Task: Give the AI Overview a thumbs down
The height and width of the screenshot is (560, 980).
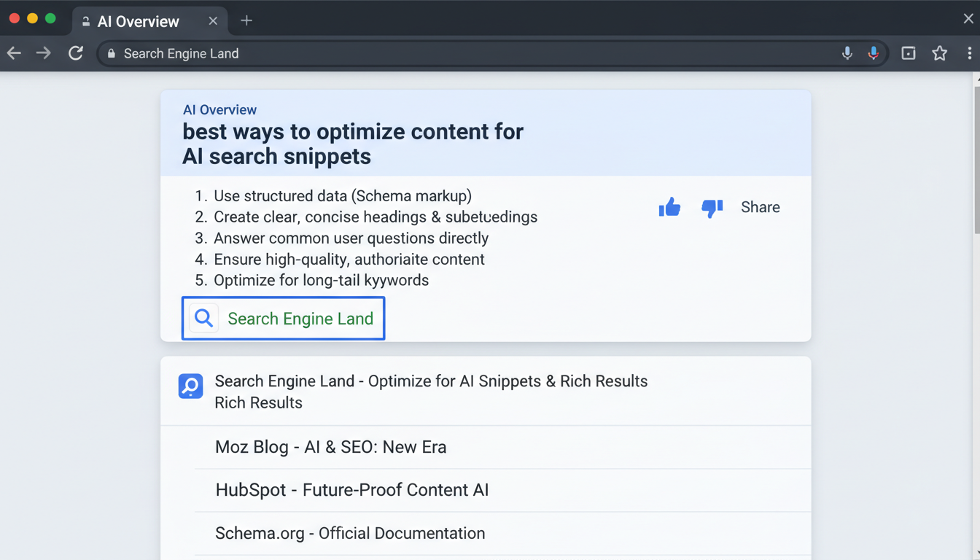Action: [712, 209]
